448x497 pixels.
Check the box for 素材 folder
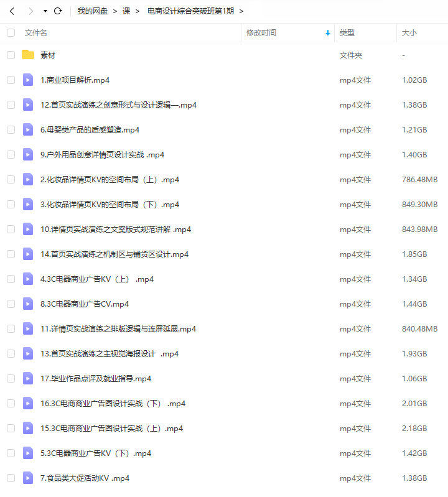[x=11, y=55]
